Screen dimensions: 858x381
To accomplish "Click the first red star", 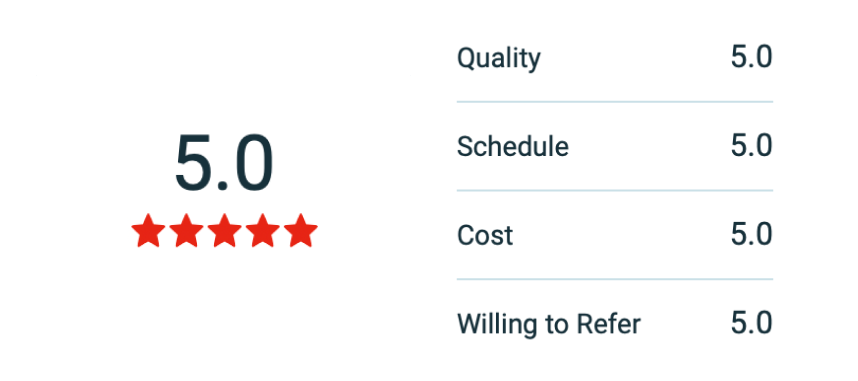I will [x=148, y=230].
